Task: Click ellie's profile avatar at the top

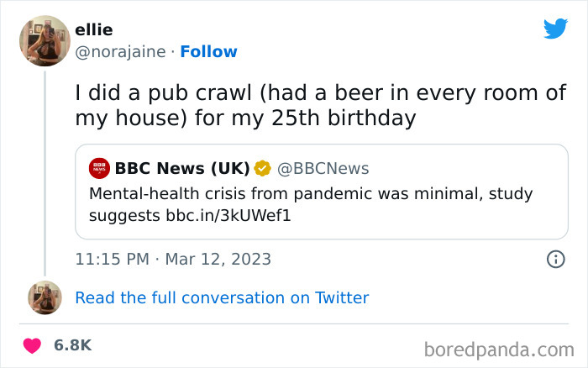Action: (x=45, y=39)
